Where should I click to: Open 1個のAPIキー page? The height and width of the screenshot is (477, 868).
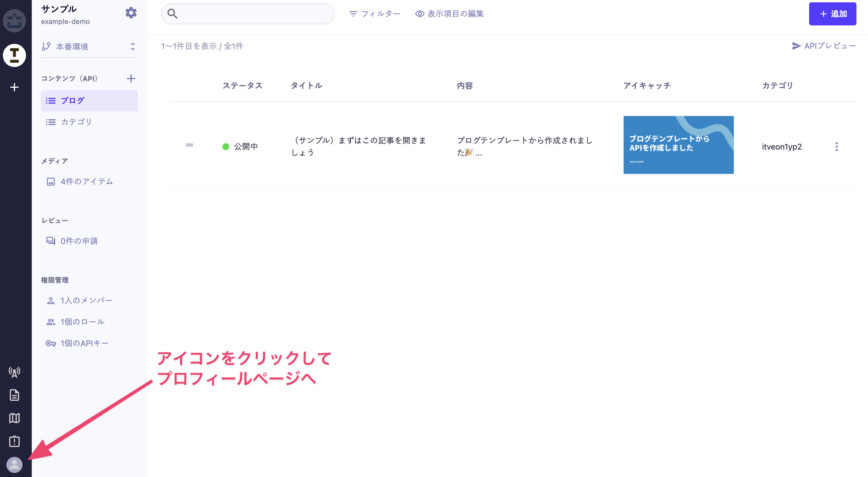(89, 343)
